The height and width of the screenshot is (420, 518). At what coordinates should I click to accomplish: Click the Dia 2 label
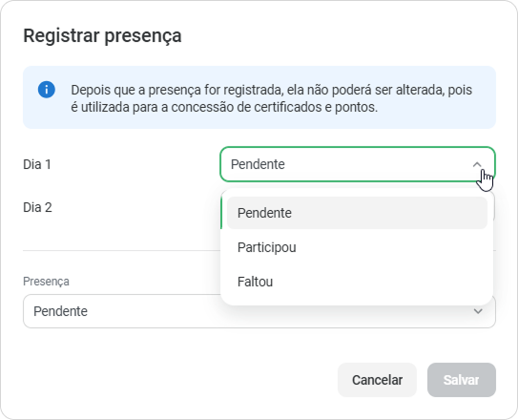point(37,207)
